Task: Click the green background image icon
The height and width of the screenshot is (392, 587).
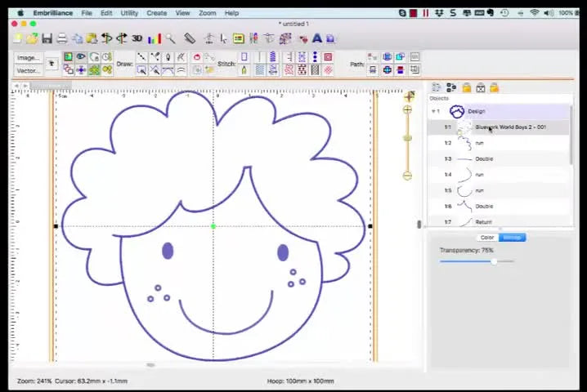Action: point(68,57)
